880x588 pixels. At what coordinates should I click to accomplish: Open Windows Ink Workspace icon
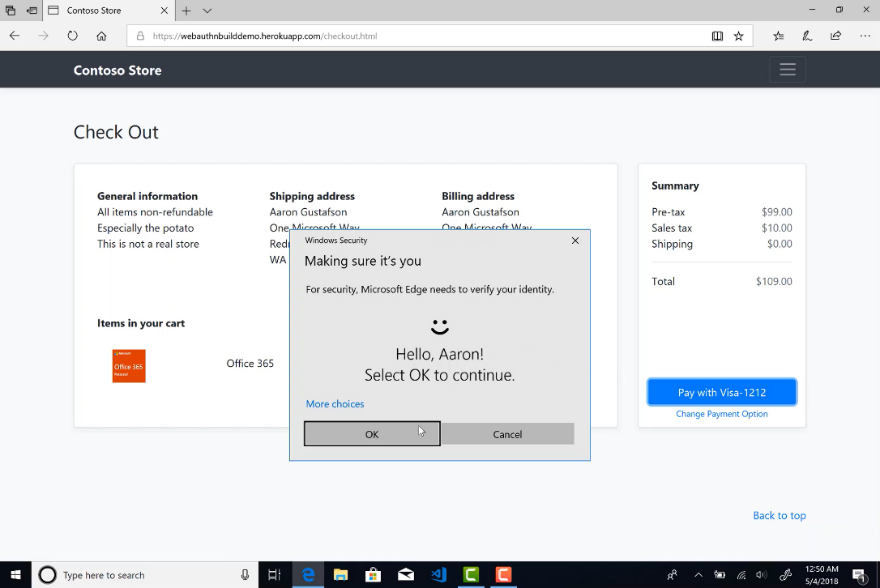pos(786,574)
